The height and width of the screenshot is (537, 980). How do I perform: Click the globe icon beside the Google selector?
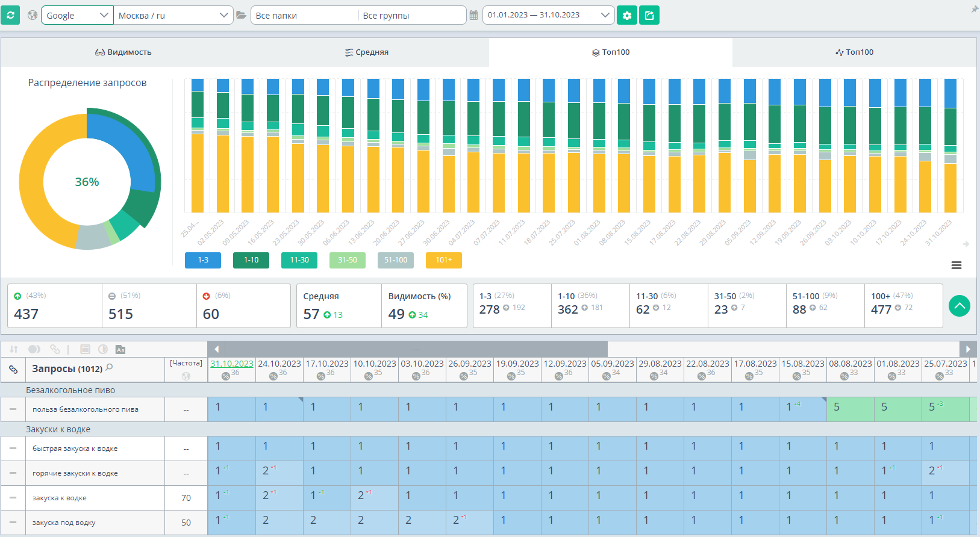(33, 15)
